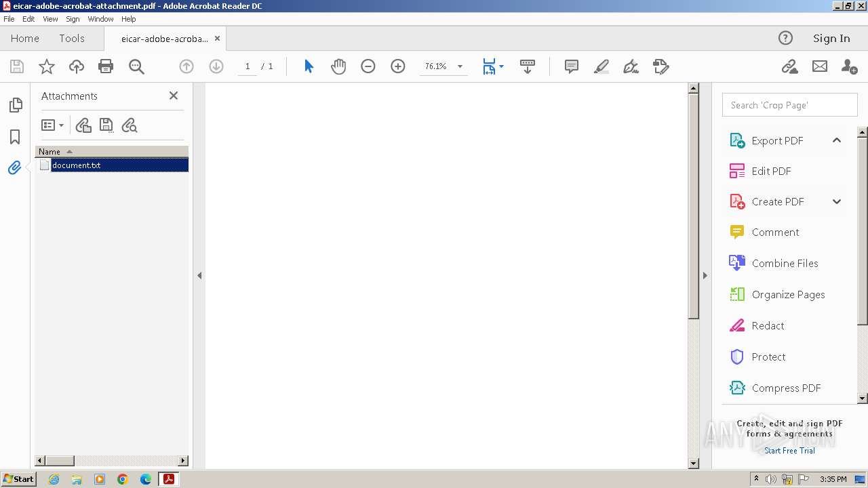Go to previous page arrow
The height and width of the screenshot is (488, 868).
click(186, 66)
